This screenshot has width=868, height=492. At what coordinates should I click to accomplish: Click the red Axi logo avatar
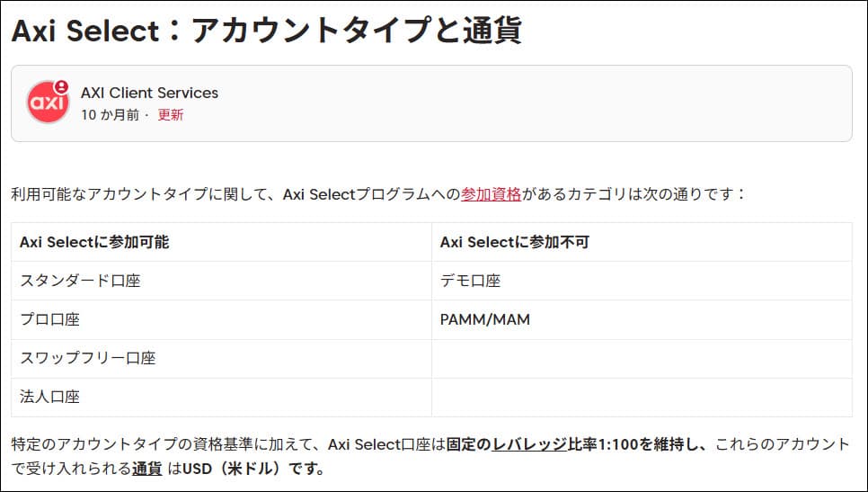[x=47, y=103]
